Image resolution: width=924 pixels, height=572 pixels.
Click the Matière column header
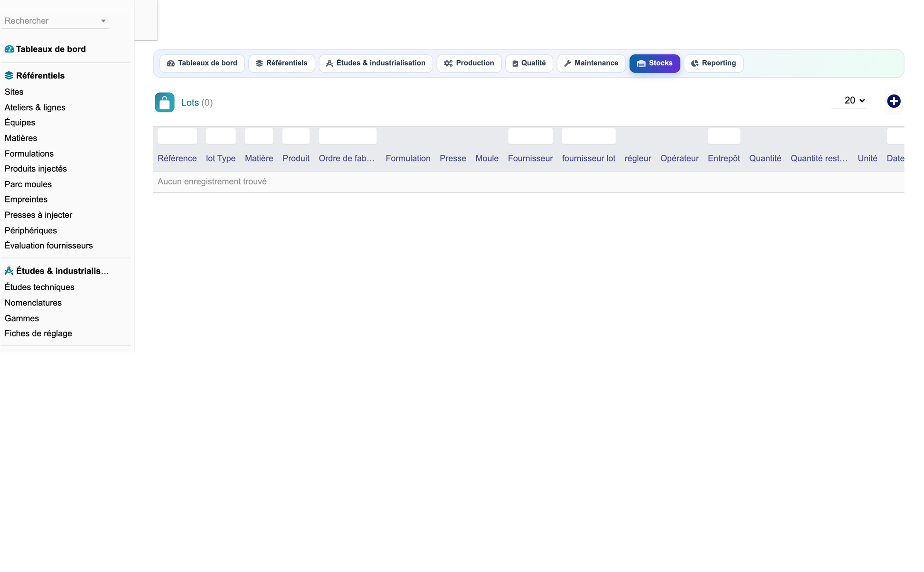(x=259, y=158)
